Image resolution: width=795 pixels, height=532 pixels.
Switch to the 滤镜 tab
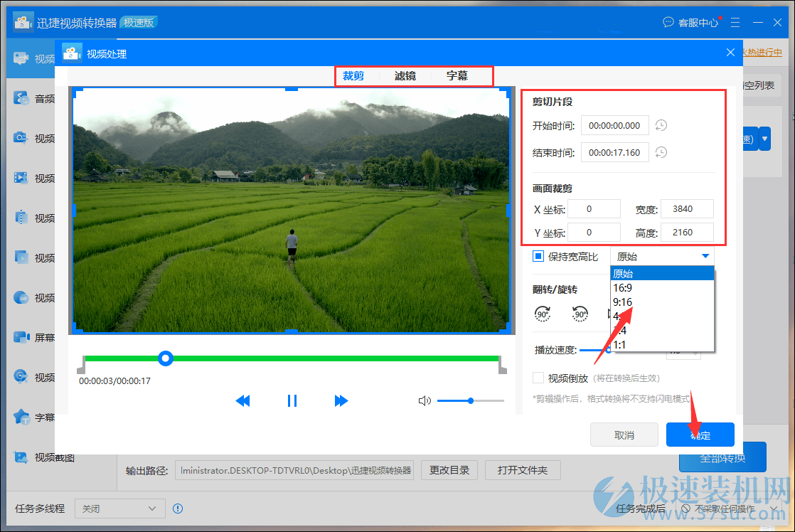point(405,76)
